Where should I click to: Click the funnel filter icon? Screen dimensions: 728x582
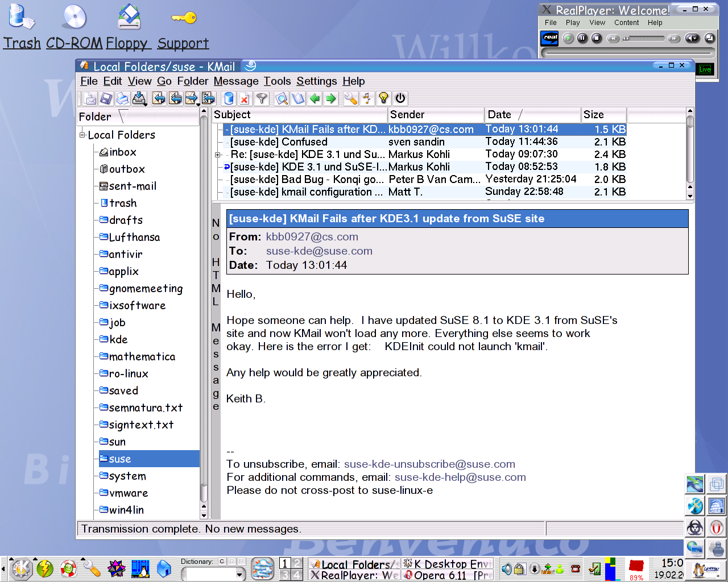pyautogui.click(x=262, y=98)
